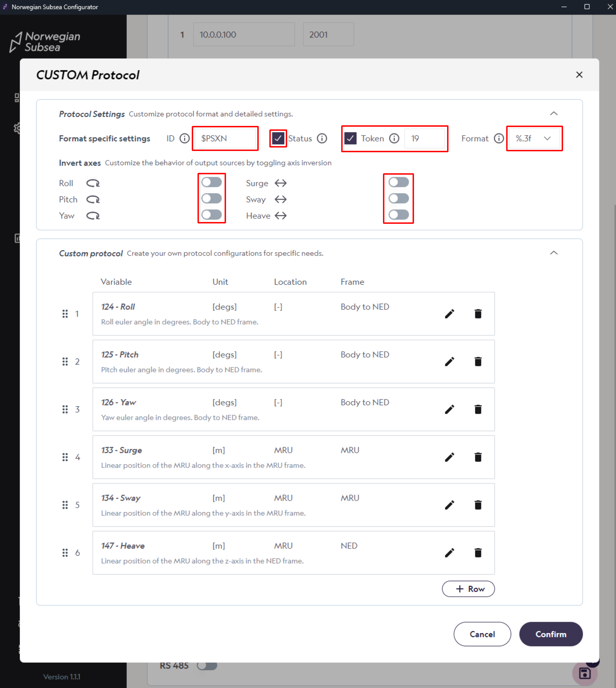Collapse the Custom protocol section
This screenshot has height=688, width=616.
[x=554, y=253]
